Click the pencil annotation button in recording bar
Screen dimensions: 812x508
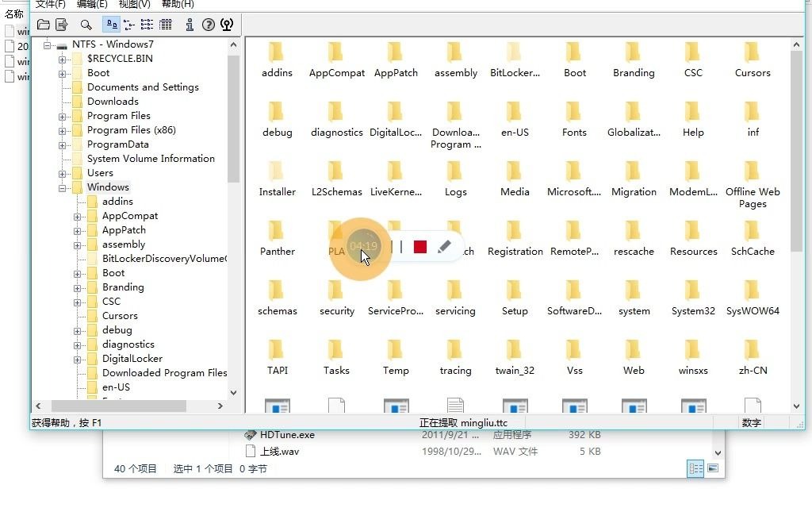[445, 247]
